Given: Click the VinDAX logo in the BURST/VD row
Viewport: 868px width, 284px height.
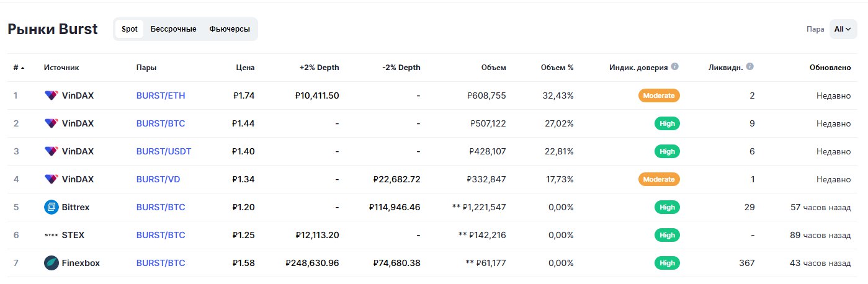Looking at the screenshot, I should click(x=51, y=179).
